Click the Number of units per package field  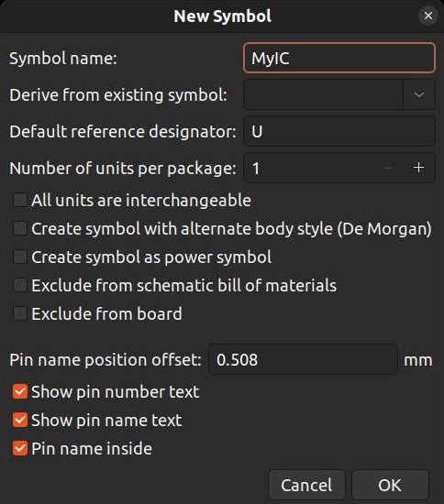point(308,168)
